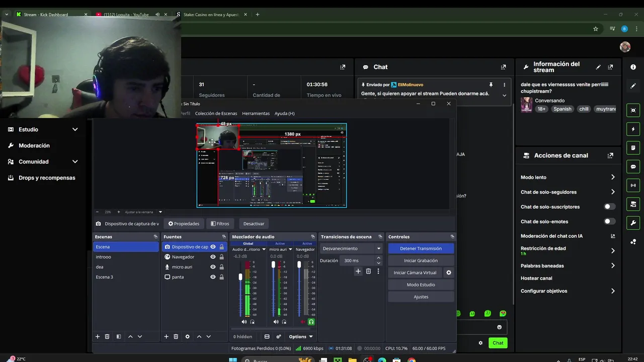Switch audio mixer layout icon

267,336
